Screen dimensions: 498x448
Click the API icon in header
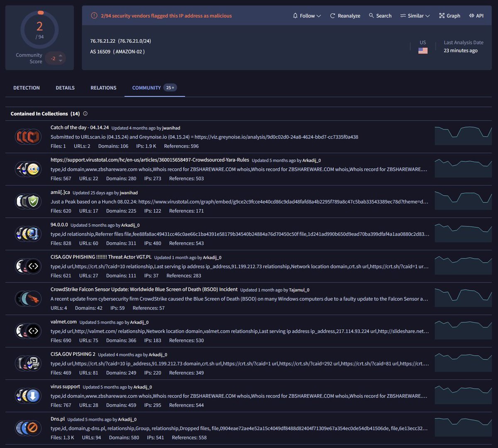point(471,16)
